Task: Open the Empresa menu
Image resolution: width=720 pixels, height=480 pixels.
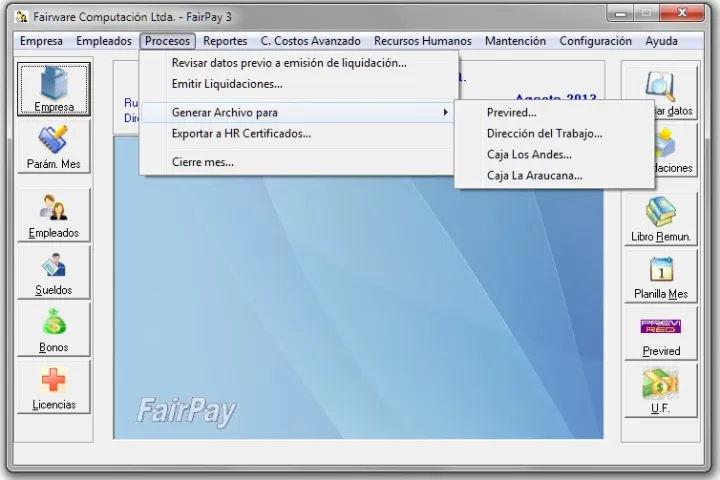Action: point(41,41)
